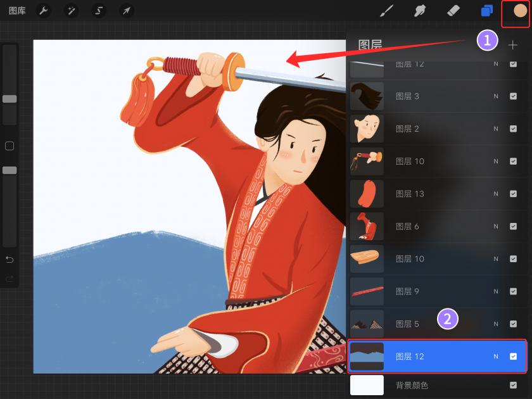Select the Brush tool
The height and width of the screenshot is (399, 532).
click(x=386, y=11)
